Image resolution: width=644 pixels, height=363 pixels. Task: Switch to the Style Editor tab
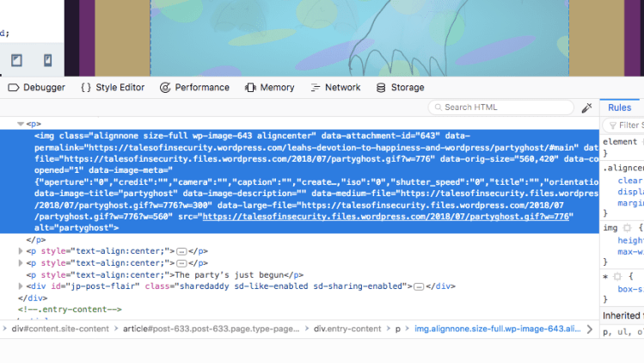tap(113, 88)
